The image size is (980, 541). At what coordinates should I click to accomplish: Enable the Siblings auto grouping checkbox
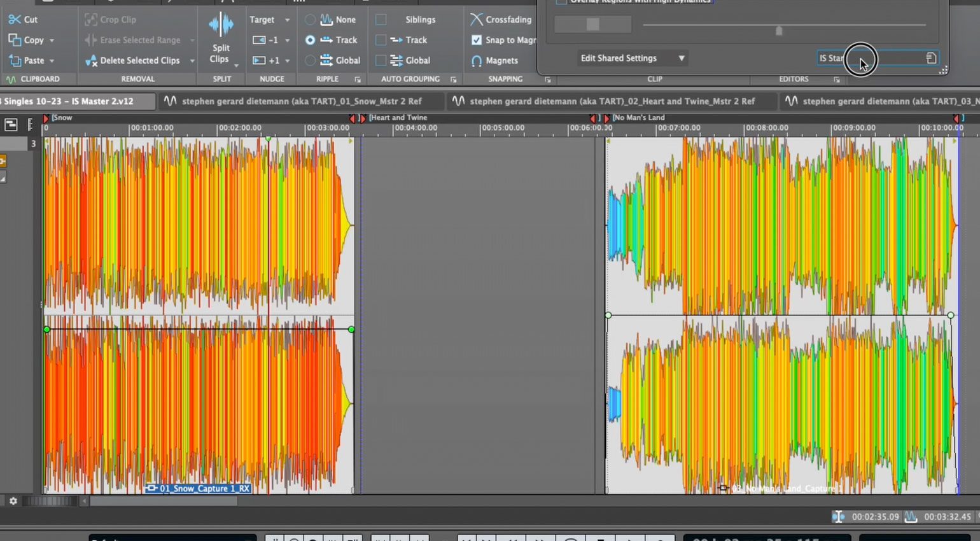click(381, 20)
